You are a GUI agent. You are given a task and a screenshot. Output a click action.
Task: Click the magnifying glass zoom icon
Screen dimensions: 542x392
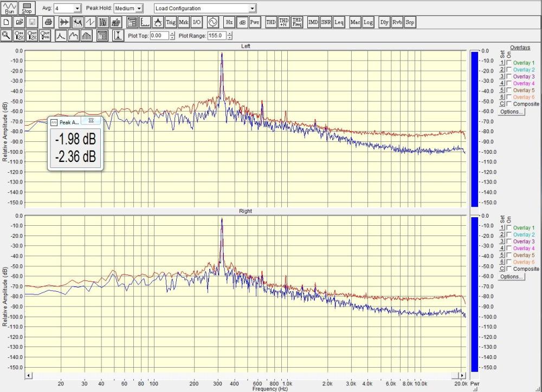(x=7, y=36)
